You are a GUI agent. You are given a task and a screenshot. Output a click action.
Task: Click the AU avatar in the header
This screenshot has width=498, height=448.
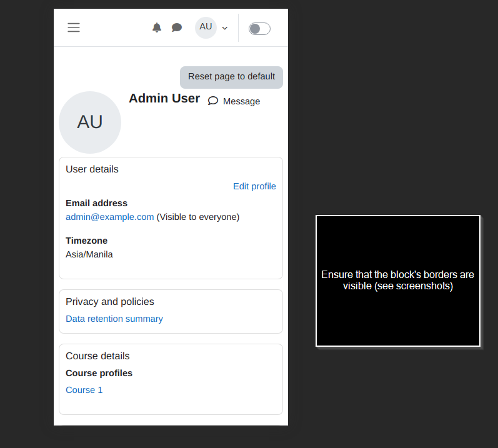(206, 27)
